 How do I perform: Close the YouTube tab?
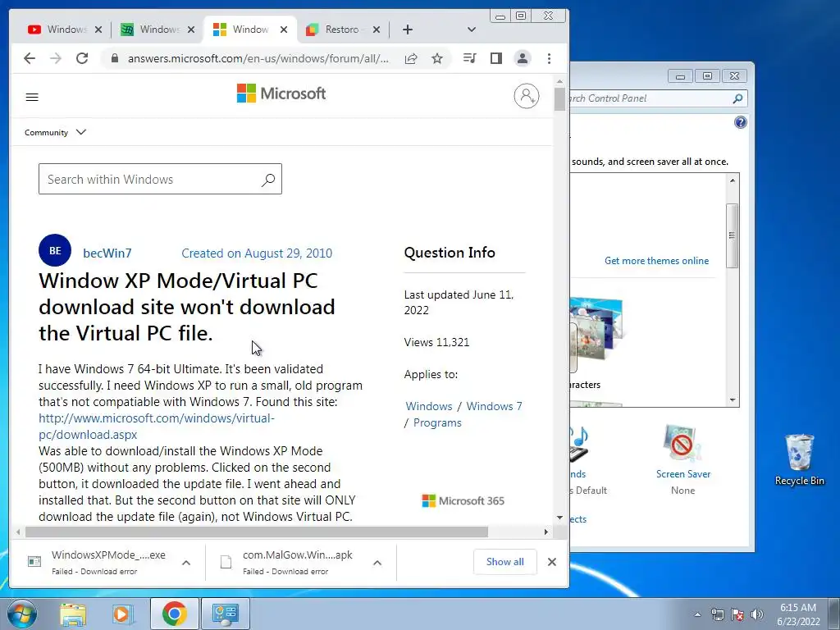[98, 30]
